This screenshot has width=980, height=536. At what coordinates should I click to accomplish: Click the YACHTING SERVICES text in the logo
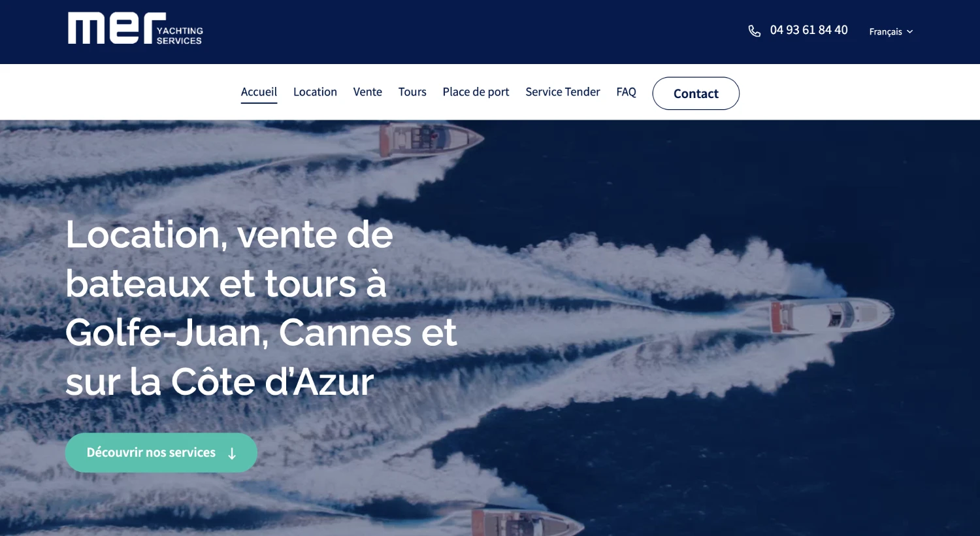pos(180,35)
